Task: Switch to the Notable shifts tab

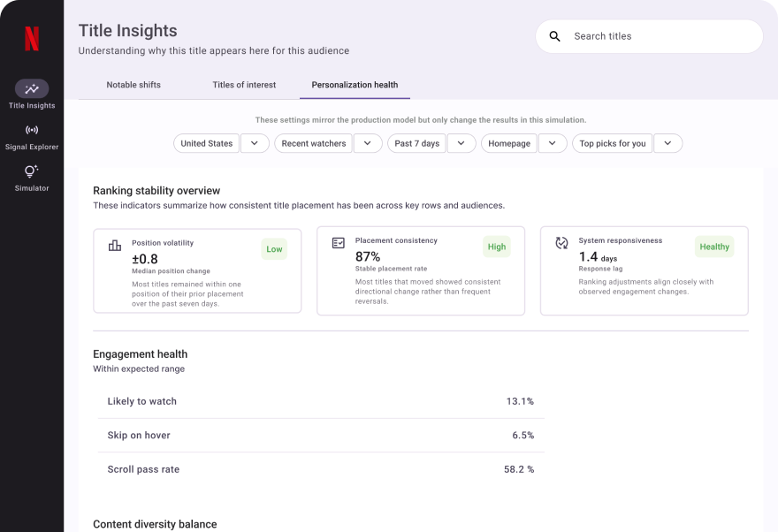Action: coord(133,85)
